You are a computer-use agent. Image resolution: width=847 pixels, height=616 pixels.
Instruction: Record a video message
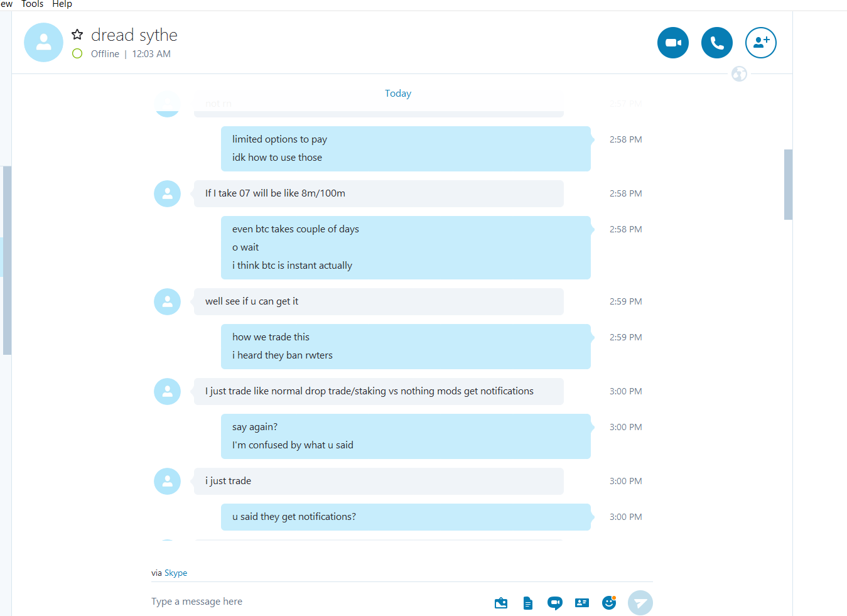click(x=554, y=603)
